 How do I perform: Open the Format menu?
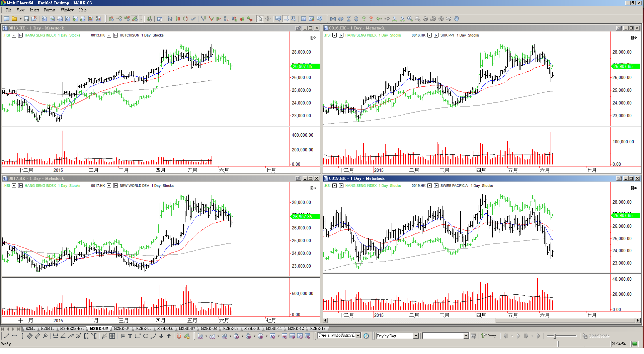point(50,10)
